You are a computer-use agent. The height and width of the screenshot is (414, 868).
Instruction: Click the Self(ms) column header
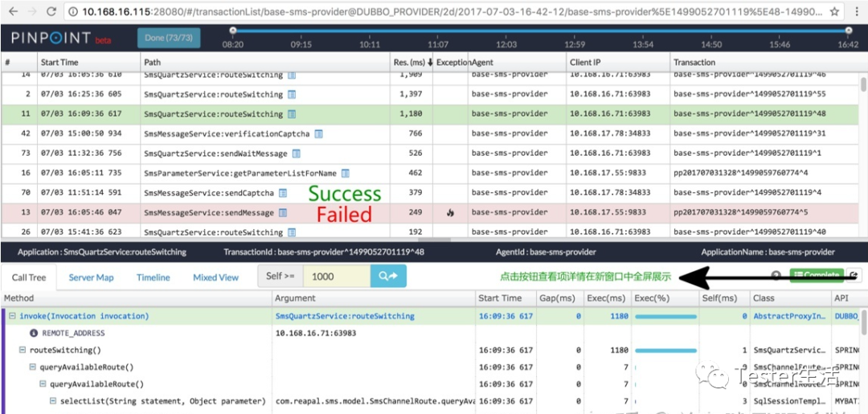(725, 298)
